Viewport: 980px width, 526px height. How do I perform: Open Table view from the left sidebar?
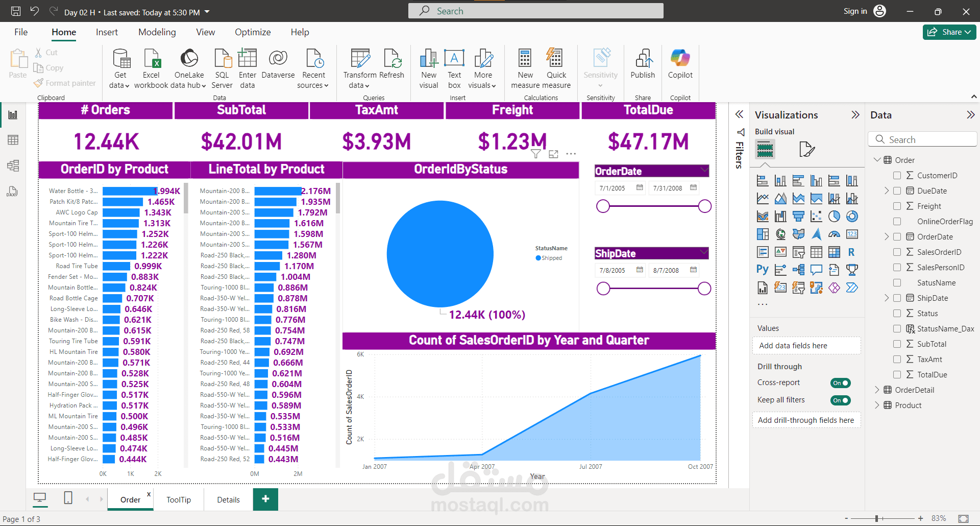pos(13,140)
